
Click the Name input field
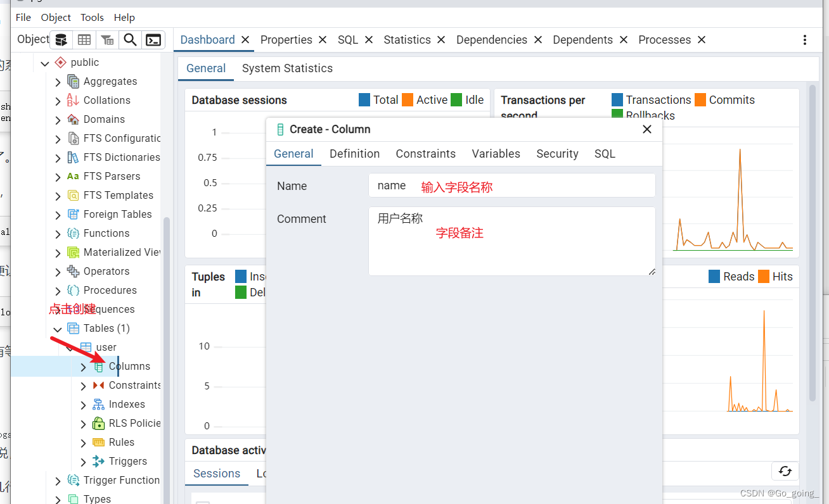(512, 186)
